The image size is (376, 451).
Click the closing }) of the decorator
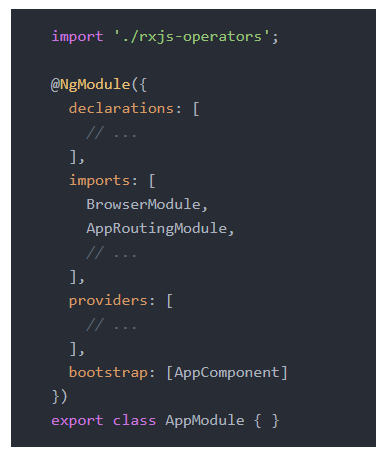point(60,397)
